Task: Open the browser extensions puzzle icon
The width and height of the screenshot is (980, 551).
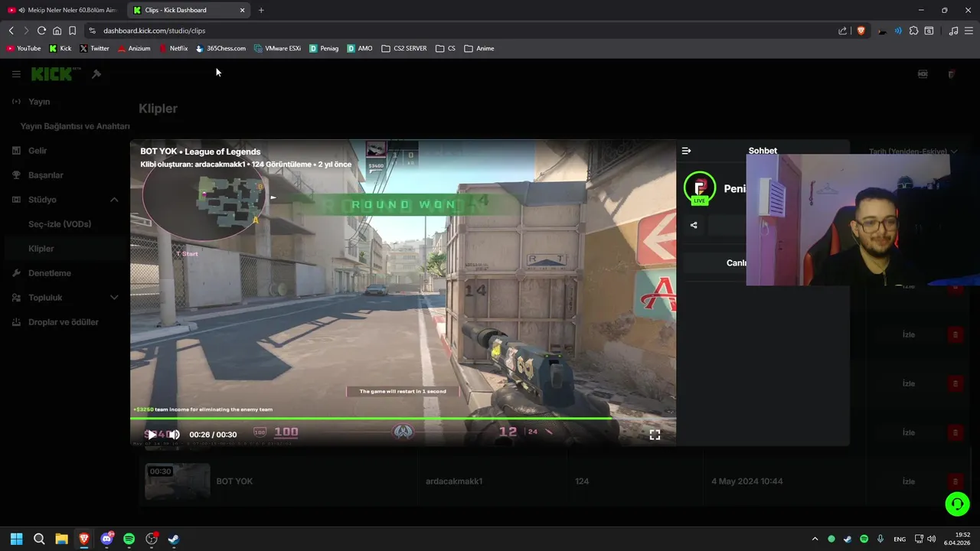Action: (x=913, y=31)
